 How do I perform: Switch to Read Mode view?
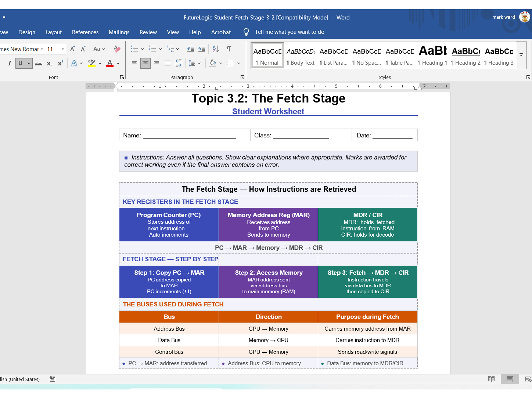[491, 379]
